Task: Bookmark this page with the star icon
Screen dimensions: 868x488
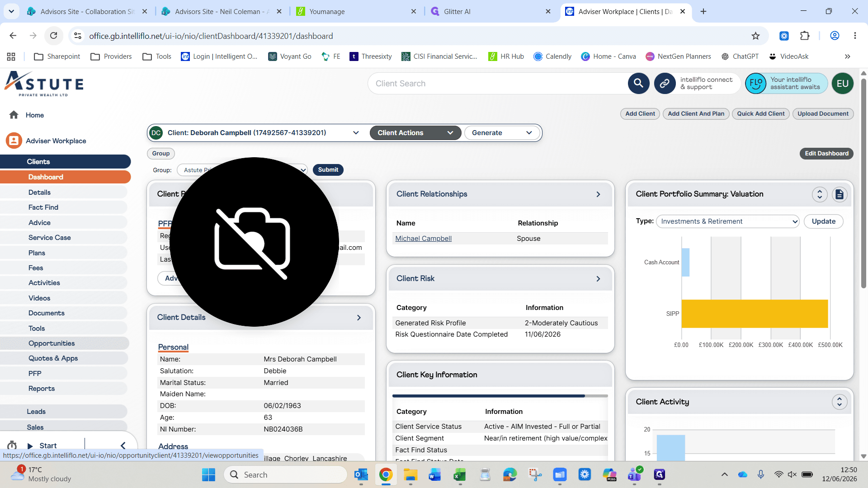Action: point(755,36)
